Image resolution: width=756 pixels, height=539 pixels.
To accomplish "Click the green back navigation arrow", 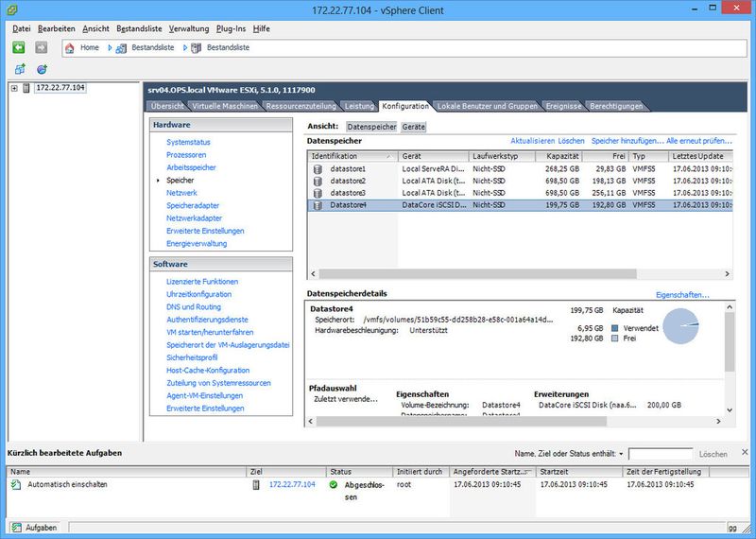I will tap(18, 47).
